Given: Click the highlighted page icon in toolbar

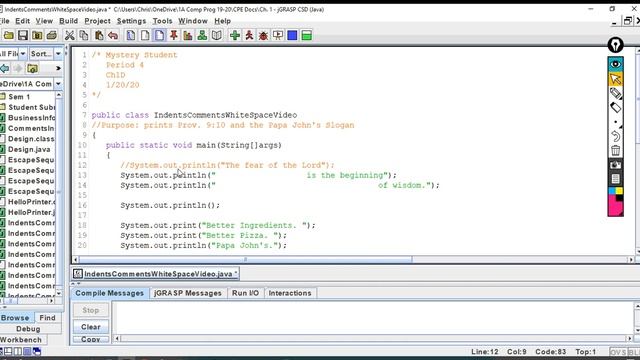Looking at the screenshot, I should tap(160, 36).
